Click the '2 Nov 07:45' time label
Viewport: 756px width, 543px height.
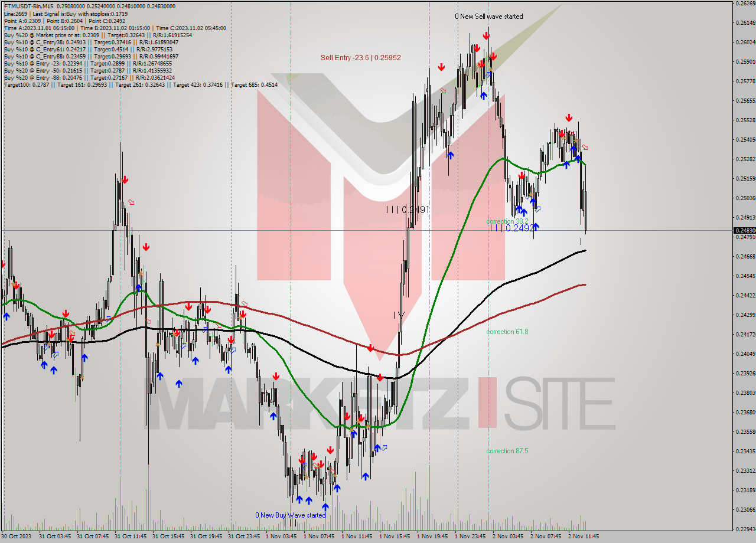[x=546, y=537]
